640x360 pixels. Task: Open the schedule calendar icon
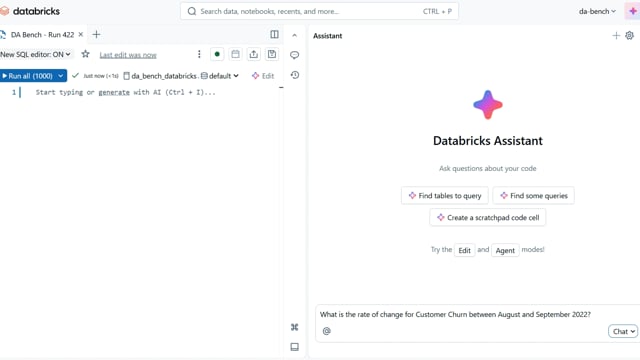(235, 54)
